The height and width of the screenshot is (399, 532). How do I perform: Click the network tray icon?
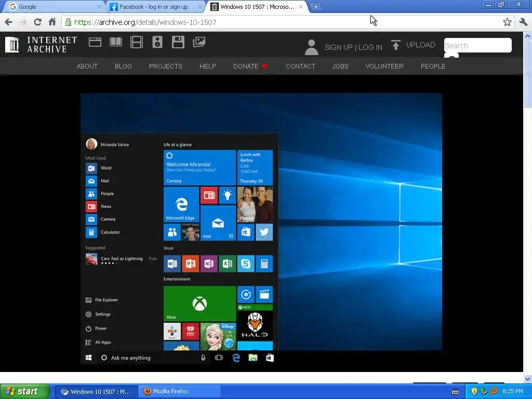[x=484, y=392]
